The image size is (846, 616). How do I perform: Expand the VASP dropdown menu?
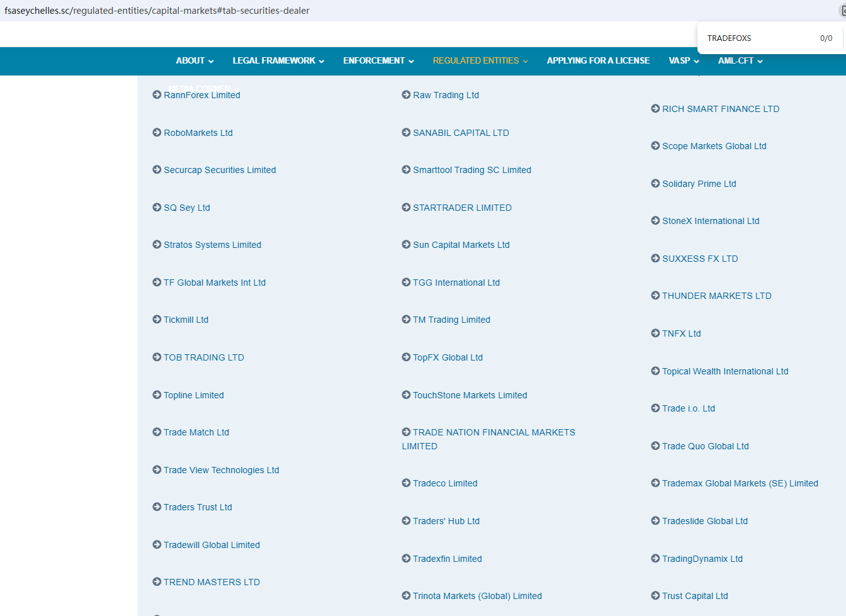(x=684, y=61)
